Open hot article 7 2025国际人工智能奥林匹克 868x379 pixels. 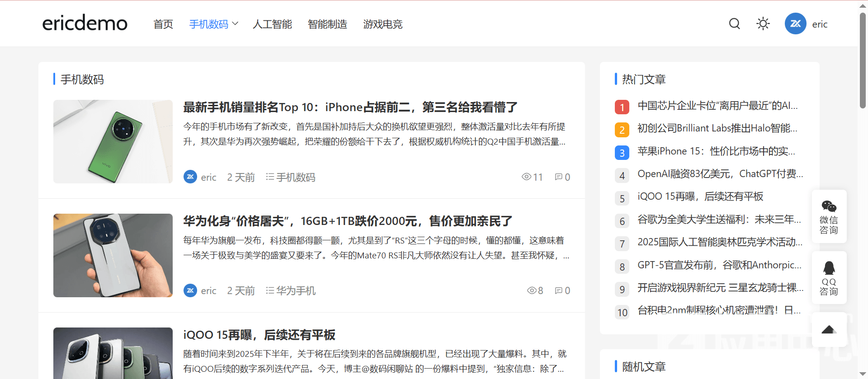[720, 242]
